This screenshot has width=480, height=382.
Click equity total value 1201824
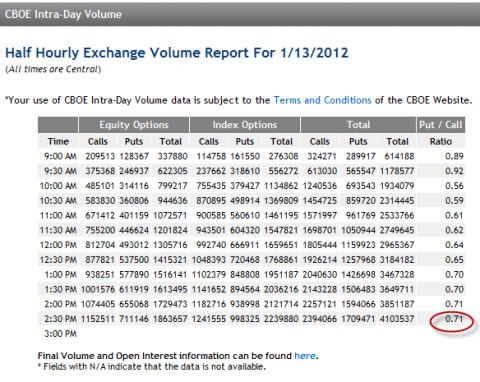(170, 230)
